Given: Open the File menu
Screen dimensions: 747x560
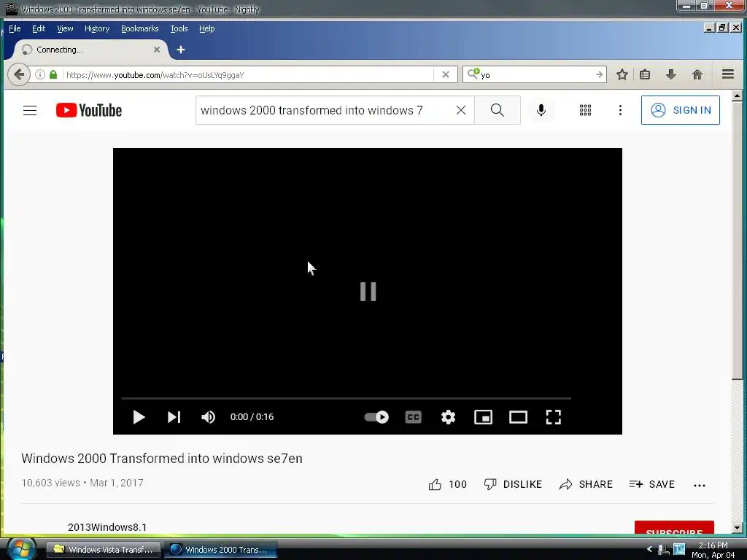Looking at the screenshot, I should tap(15, 28).
